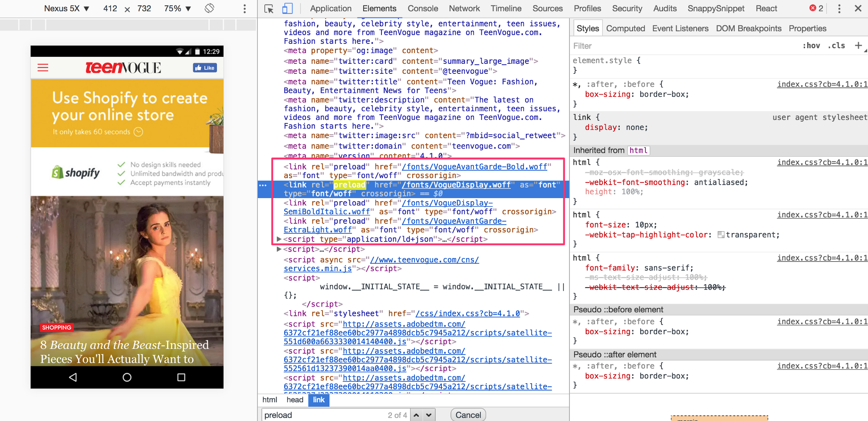Edit the device height field 732
Image resolution: width=868 pixels, height=421 pixels.
(x=144, y=9)
